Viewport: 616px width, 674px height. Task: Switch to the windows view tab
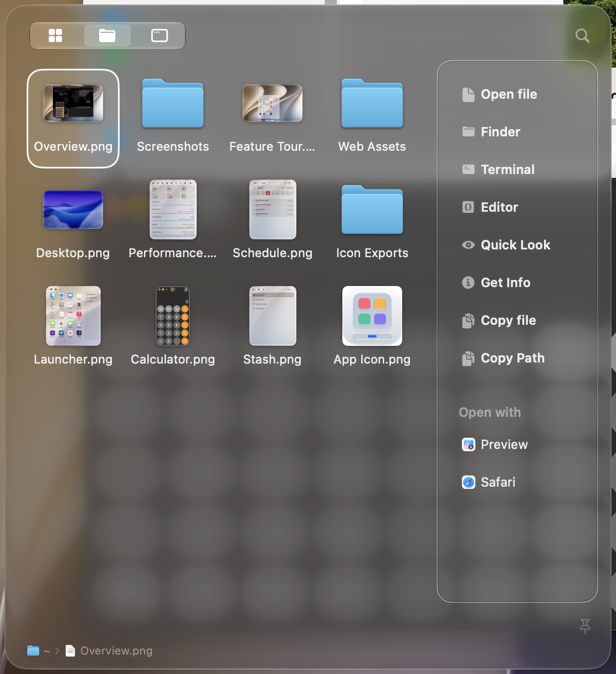[160, 35]
